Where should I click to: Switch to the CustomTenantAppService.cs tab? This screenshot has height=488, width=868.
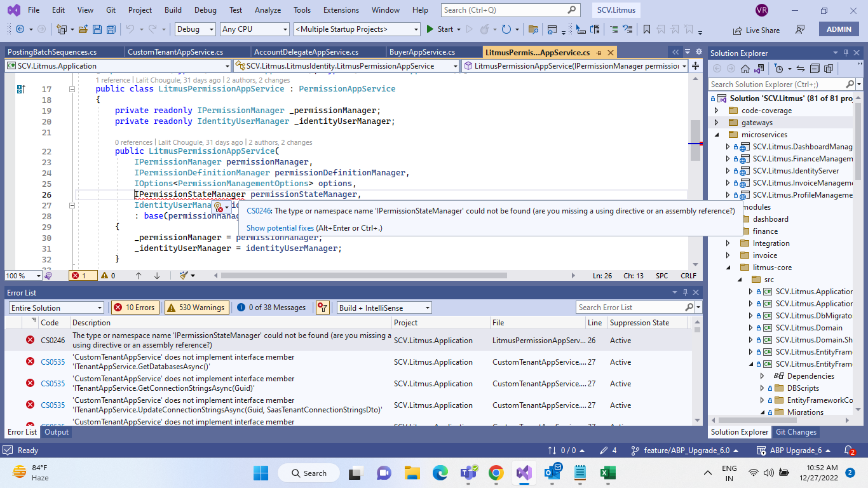click(x=175, y=52)
